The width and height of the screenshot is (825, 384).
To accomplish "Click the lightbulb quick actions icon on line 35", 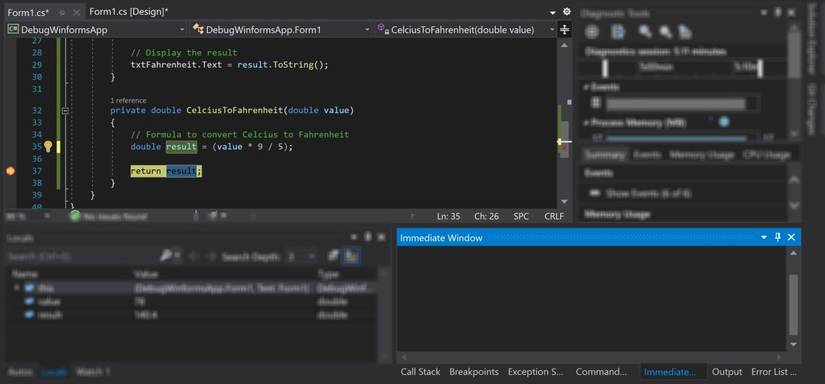I will click(48, 146).
